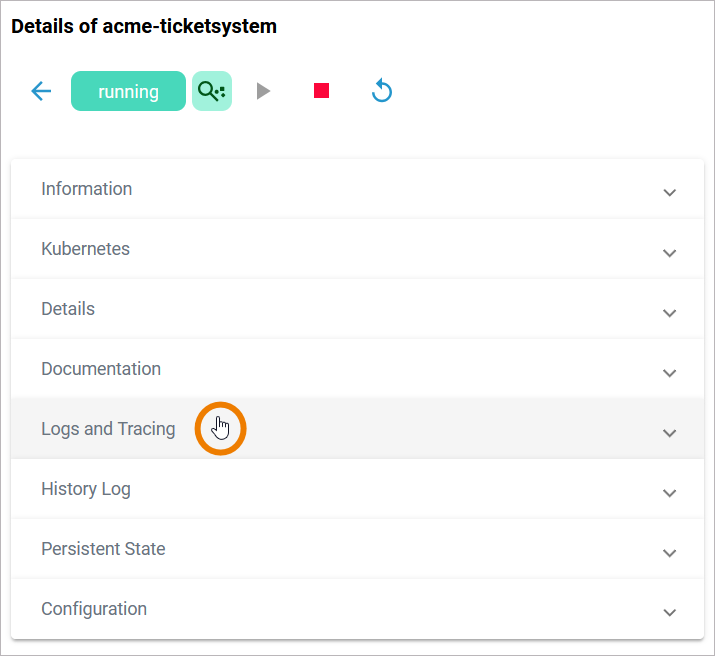Select the Information panel title
Viewport: 715px width, 656px height.
[86, 189]
